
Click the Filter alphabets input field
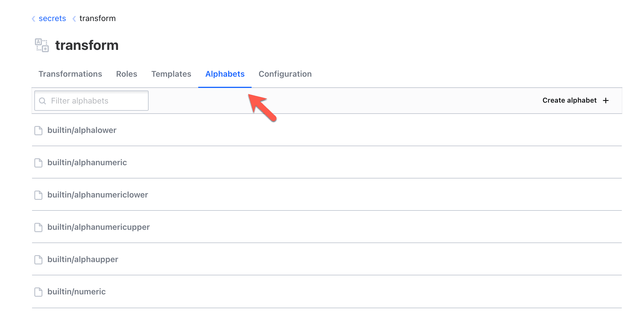[x=91, y=100]
